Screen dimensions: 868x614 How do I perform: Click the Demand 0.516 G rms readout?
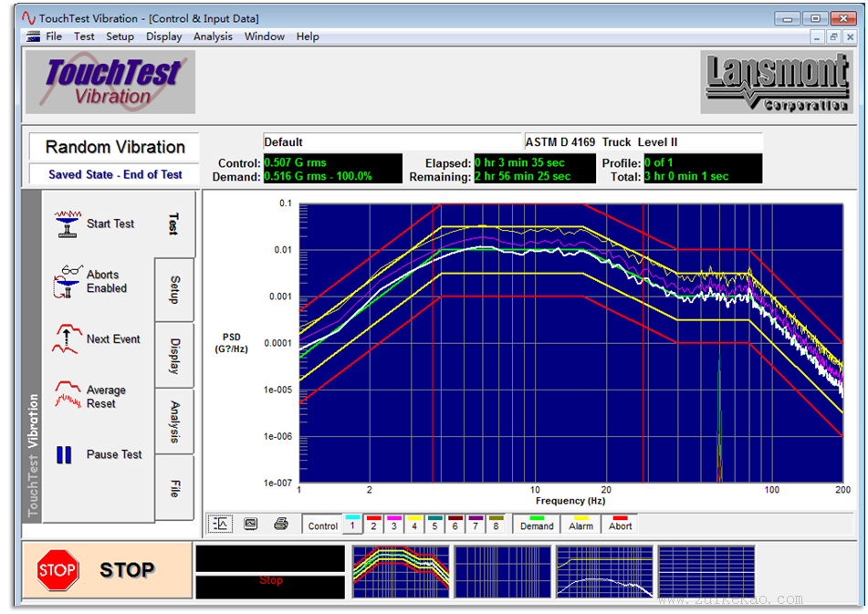point(333,176)
